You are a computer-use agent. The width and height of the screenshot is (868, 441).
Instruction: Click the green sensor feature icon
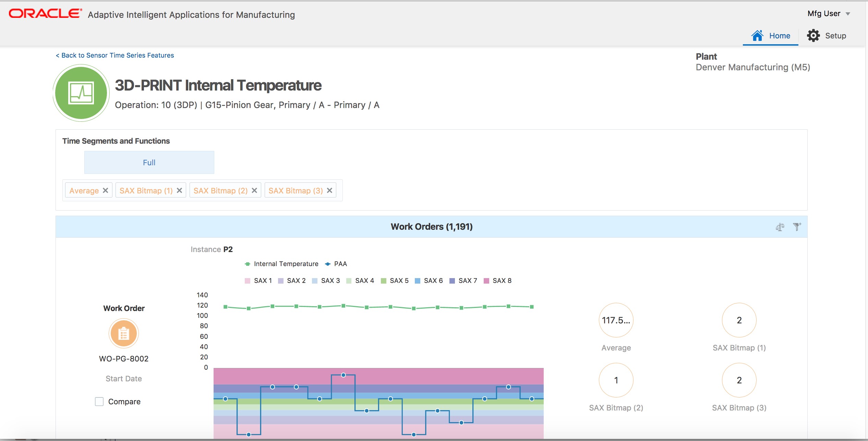(x=81, y=93)
